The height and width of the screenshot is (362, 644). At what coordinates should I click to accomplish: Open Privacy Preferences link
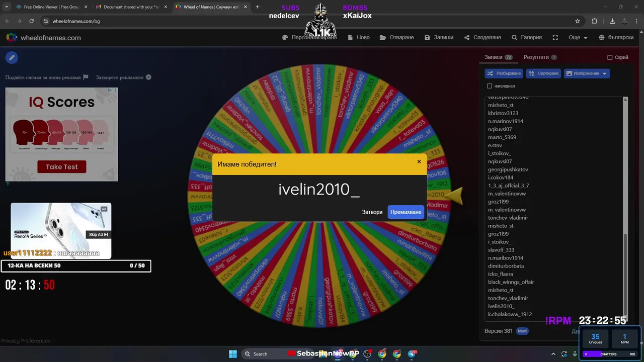[x=26, y=341]
